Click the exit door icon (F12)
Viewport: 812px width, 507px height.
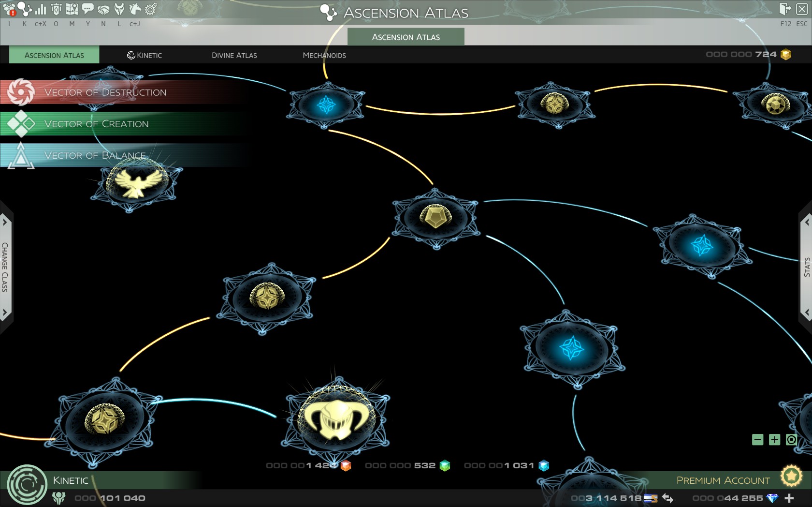(x=785, y=9)
